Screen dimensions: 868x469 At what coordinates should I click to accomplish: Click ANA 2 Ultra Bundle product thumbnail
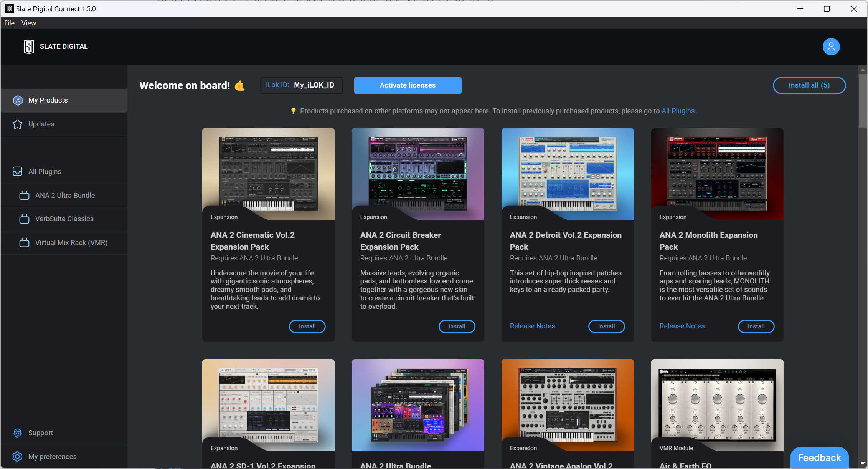coord(418,405)
